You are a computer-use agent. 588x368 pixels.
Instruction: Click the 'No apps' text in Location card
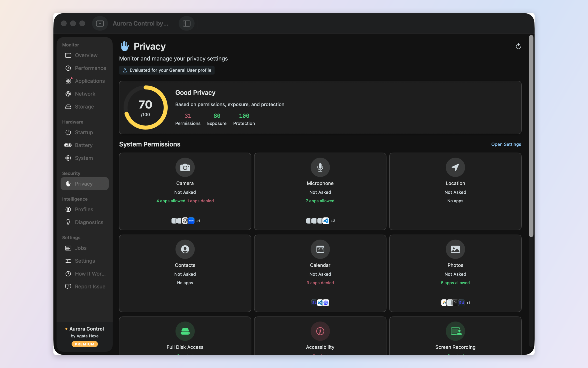coord(455,201)
